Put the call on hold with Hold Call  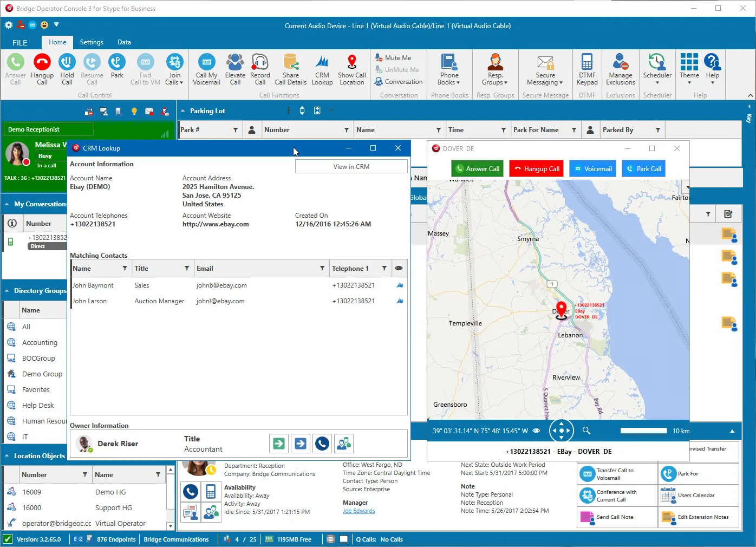click(x=67, y=63)
